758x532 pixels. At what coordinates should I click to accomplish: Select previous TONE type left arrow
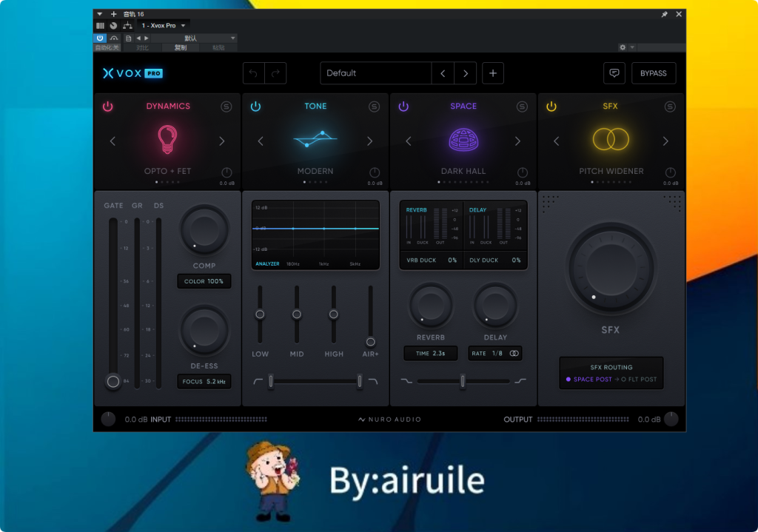click(261, 141)
